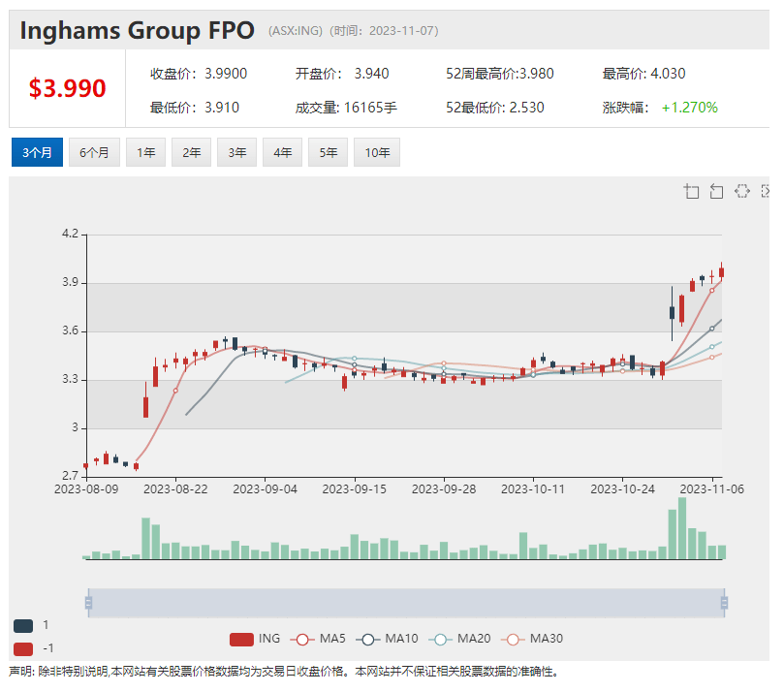This screenshot has width=784, height=692.
Task: Show the 1年 chart range
Action: (x=145, y=152)
